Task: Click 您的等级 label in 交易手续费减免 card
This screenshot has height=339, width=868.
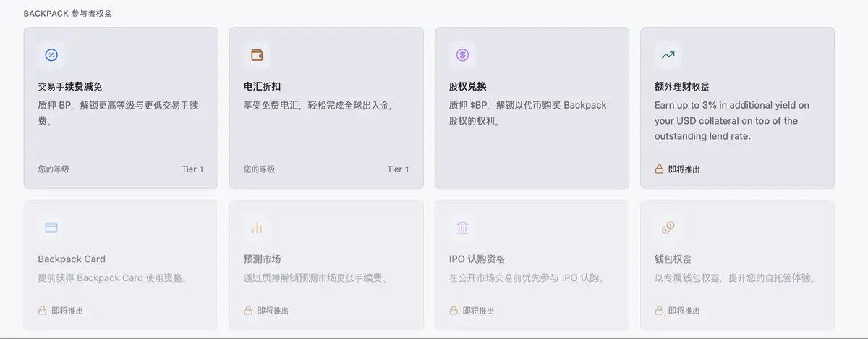Action: tap(54, 169)
